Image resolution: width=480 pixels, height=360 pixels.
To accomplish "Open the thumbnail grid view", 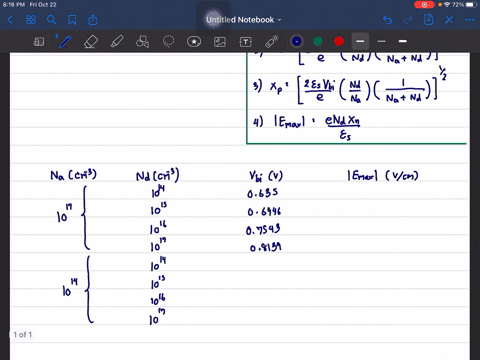I will (x=31, y=20).
